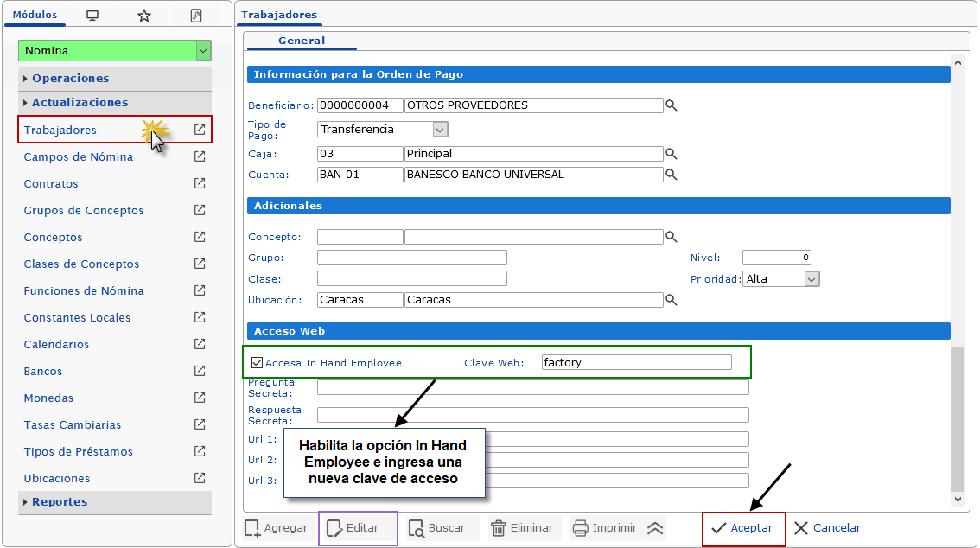The height and width of the screenshot is (548, 980).
Task: Click the search magnifier beside Cuenta field
Action: (671, 175)
